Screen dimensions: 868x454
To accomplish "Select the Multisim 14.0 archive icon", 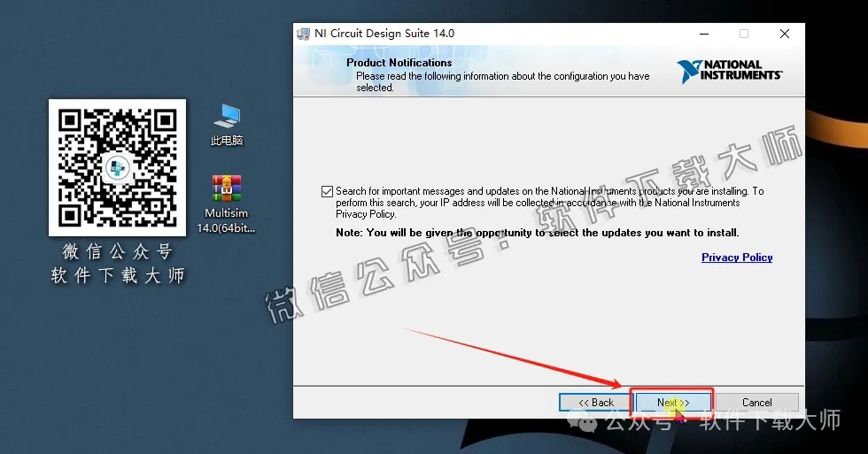I will (x=227, y=189).
